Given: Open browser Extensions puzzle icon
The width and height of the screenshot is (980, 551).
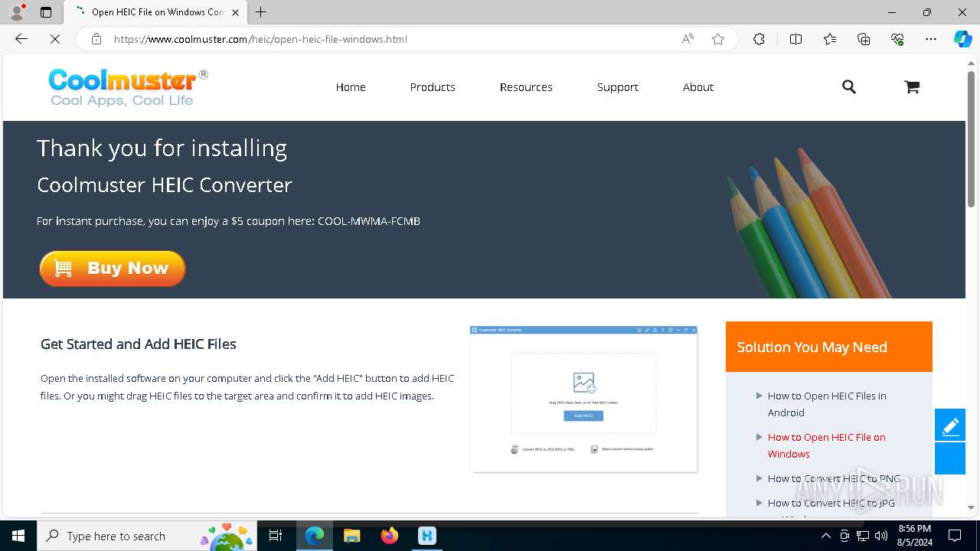Looking at the screenshot, I should pyautogui.click(x=759, y=39).
